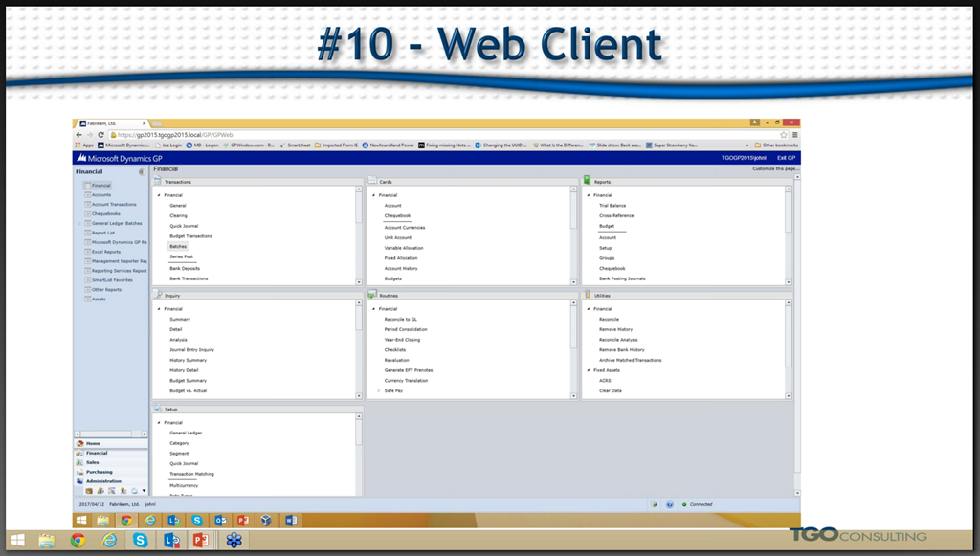Image resolution: width=980 pixels, height=556 pixels.
Task: Launch PowerPoint from the outer taskbar
Action: click(201, 541)
